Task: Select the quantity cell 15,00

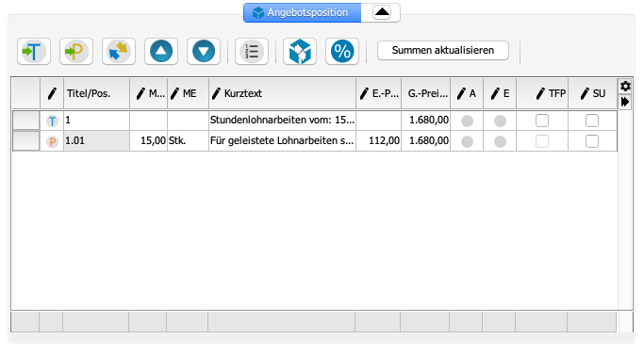Action: (149, 140)
